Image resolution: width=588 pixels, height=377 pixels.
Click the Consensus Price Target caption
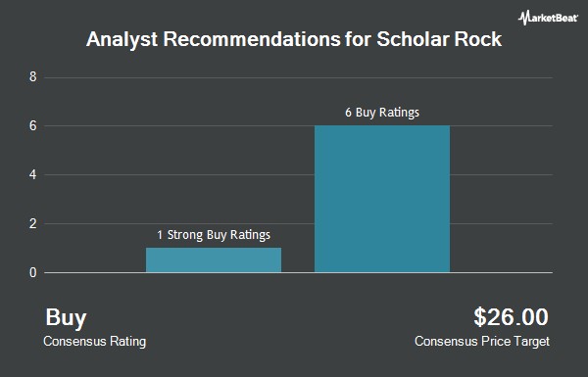[482, 342]
